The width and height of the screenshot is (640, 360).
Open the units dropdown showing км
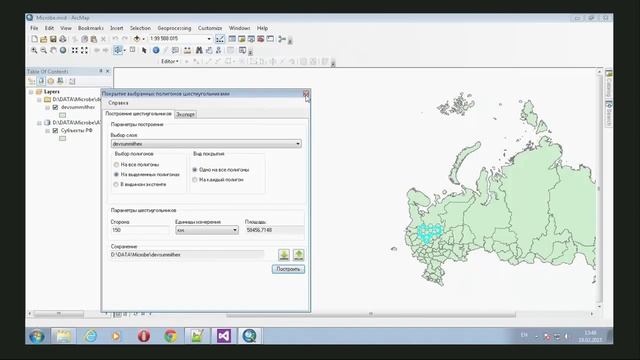(207, 230)
